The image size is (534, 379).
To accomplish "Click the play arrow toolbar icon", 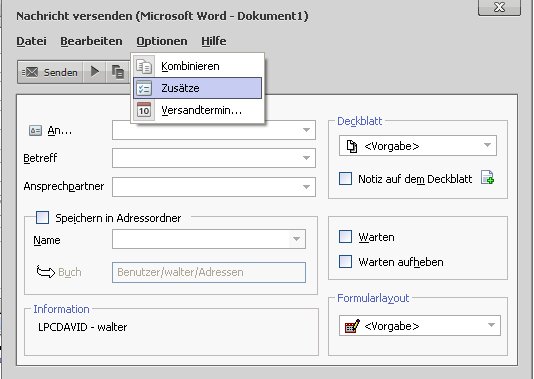I will click(x=95, y=72).
